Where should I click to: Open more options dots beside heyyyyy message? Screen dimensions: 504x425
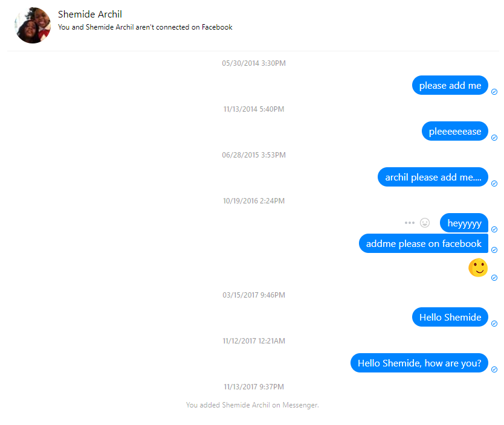point(410,223)
